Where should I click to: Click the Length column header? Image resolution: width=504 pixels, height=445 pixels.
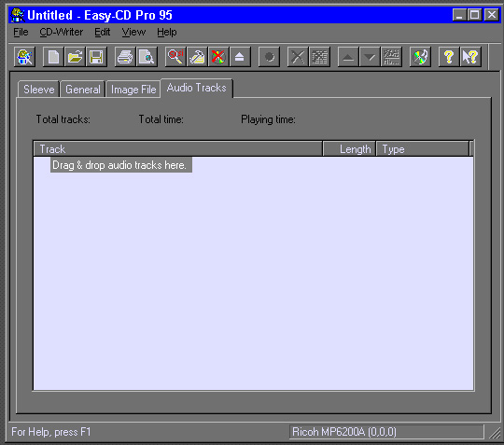pos(349,148)
